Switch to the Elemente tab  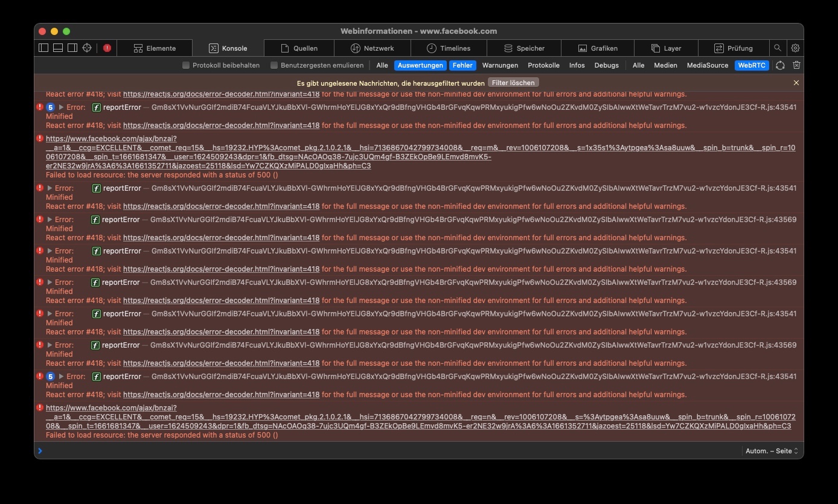coord(155,48)
